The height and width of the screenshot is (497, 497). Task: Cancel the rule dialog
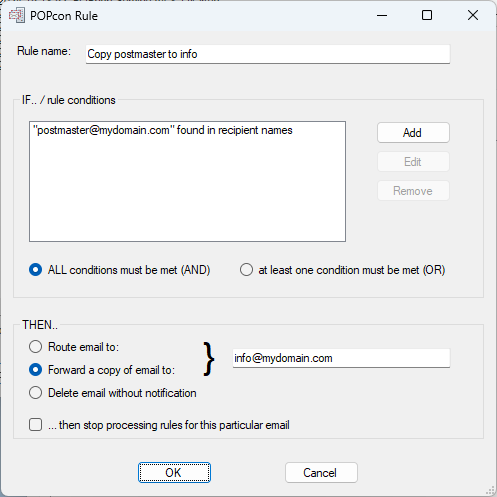pos(321,472)
